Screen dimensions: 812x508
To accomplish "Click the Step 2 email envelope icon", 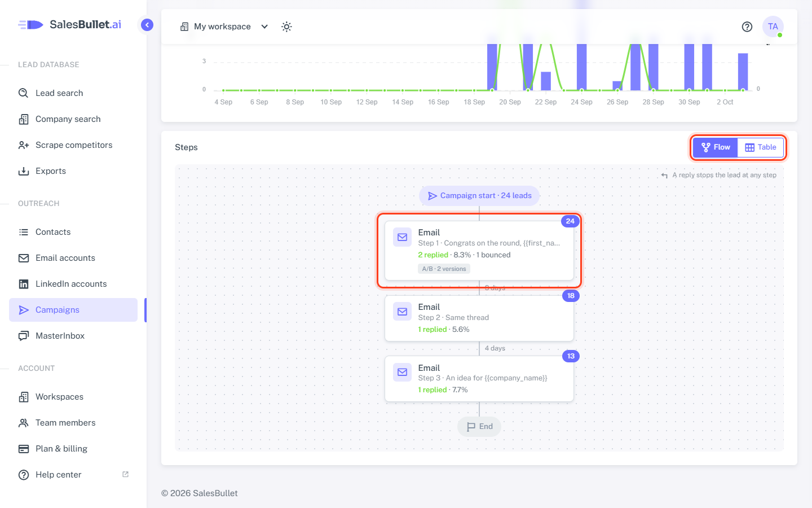I will 403,312.
